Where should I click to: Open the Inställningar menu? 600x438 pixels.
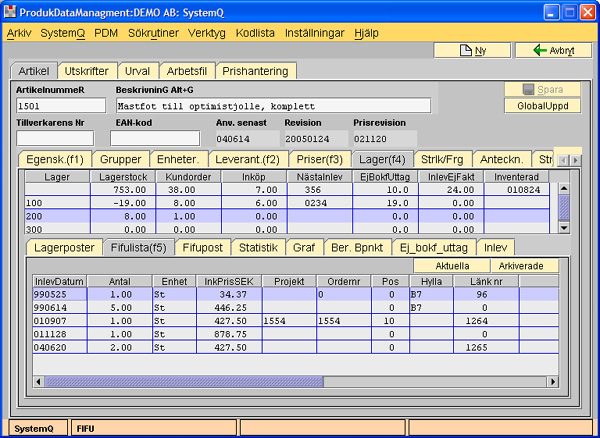314,33
